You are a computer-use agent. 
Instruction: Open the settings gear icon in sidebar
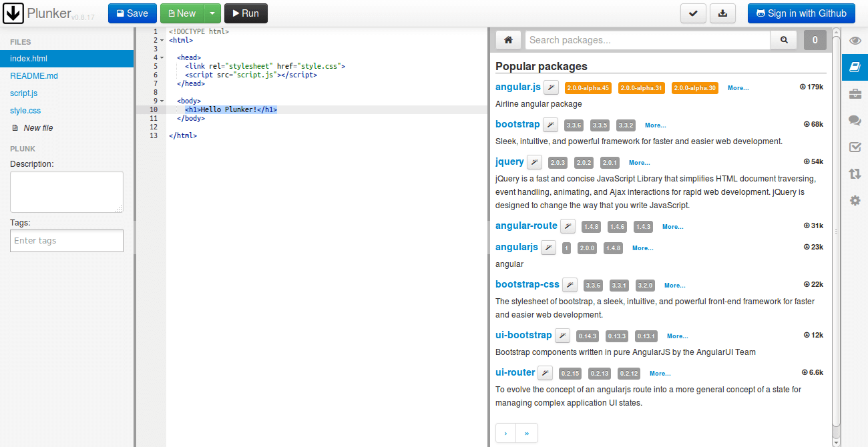coord(855,200)
